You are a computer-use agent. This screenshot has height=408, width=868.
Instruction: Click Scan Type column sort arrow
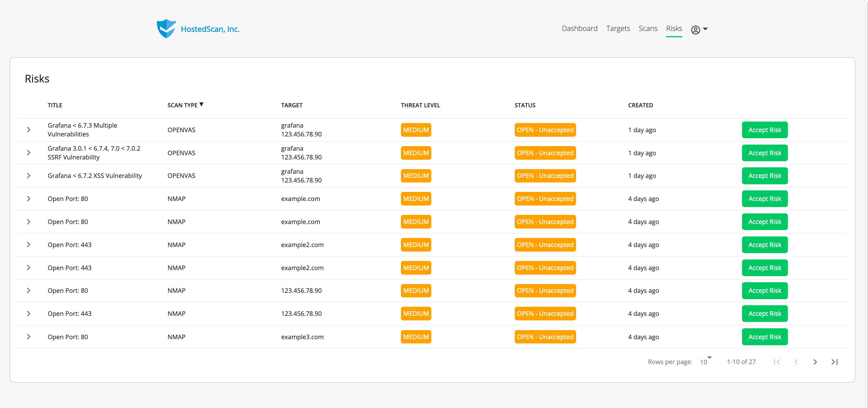[x=202, y=104]
